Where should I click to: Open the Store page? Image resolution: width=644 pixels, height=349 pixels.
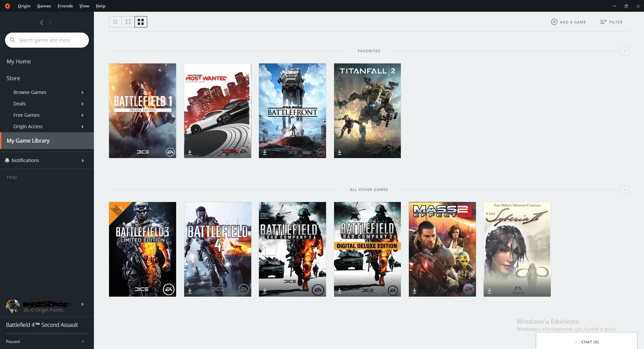(13, 78)
